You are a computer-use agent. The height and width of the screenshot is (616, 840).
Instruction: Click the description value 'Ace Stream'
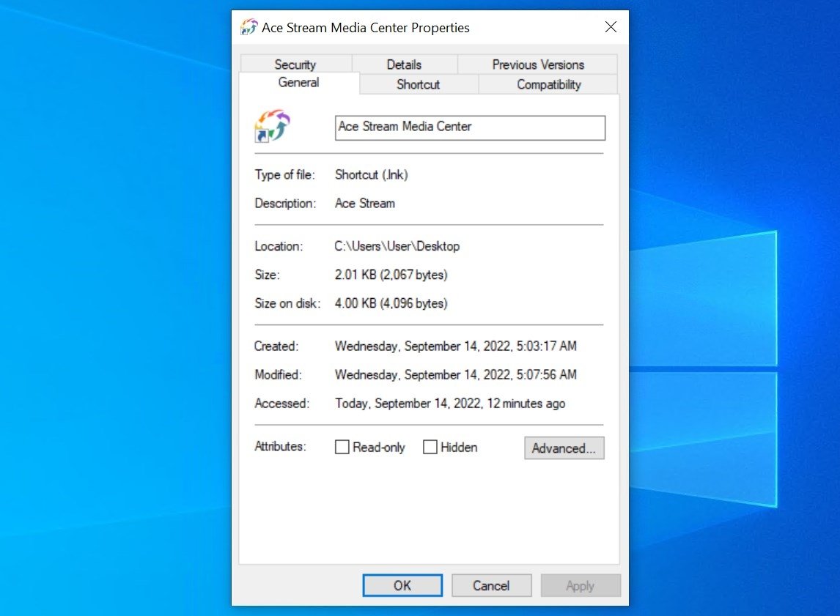point(365,204)
